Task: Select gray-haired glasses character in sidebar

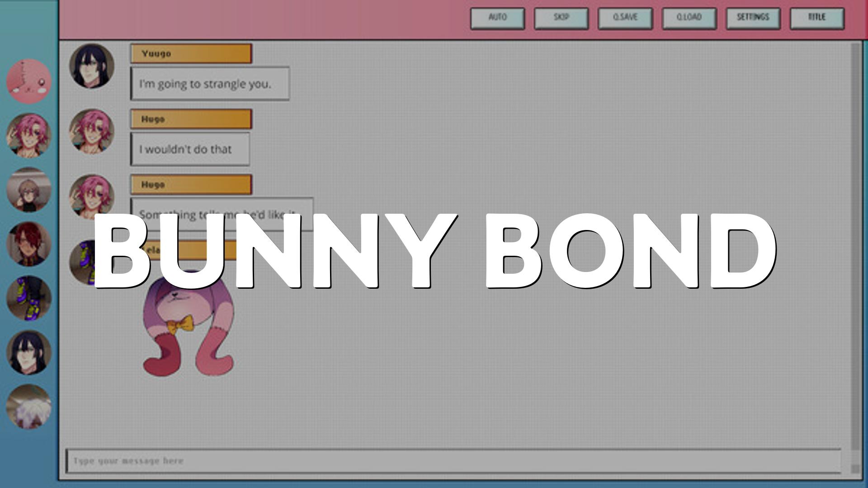Action: (x=29, y=190)
